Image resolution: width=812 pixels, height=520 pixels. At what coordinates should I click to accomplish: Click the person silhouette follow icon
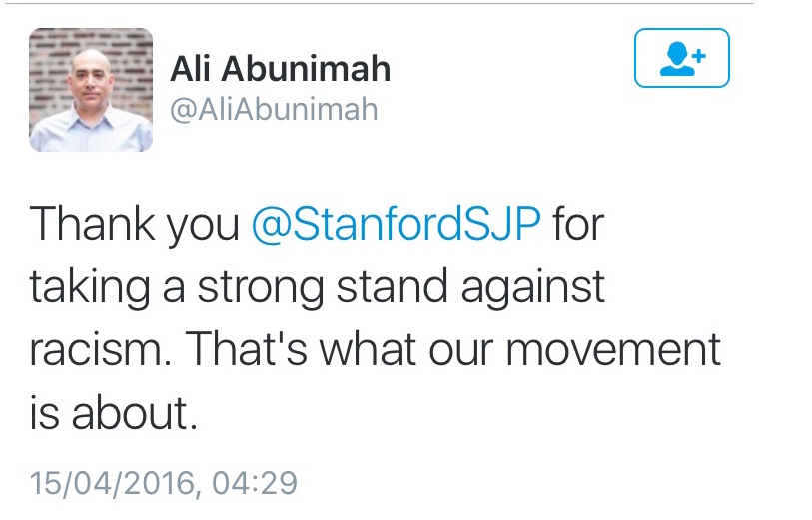(677, 60)
